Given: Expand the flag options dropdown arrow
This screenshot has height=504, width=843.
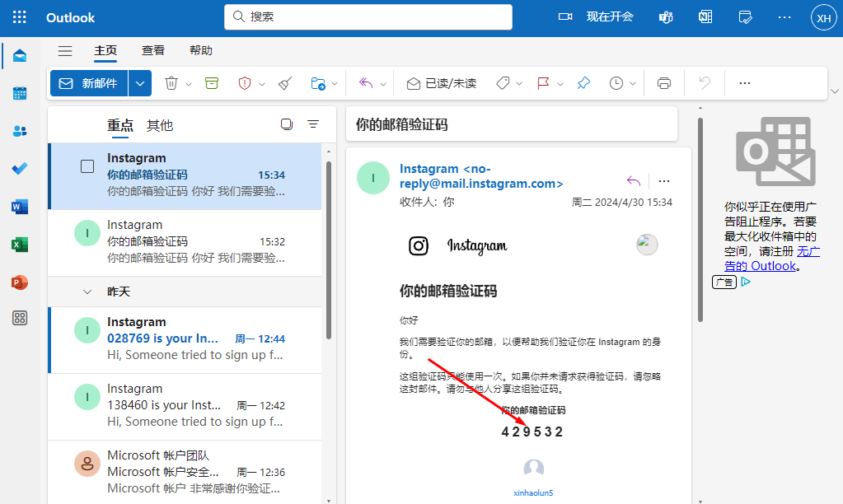Looking at the screenshot, I should point(560,84).
